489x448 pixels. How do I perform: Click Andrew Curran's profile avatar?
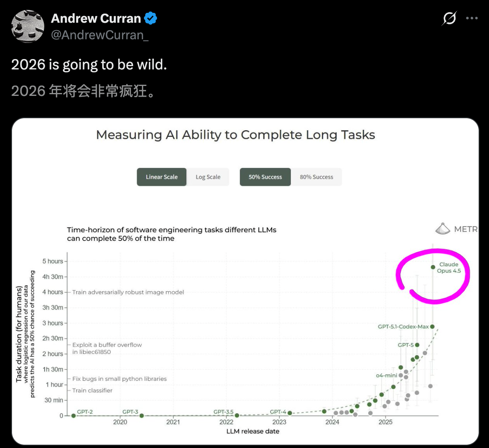[28, 26]
